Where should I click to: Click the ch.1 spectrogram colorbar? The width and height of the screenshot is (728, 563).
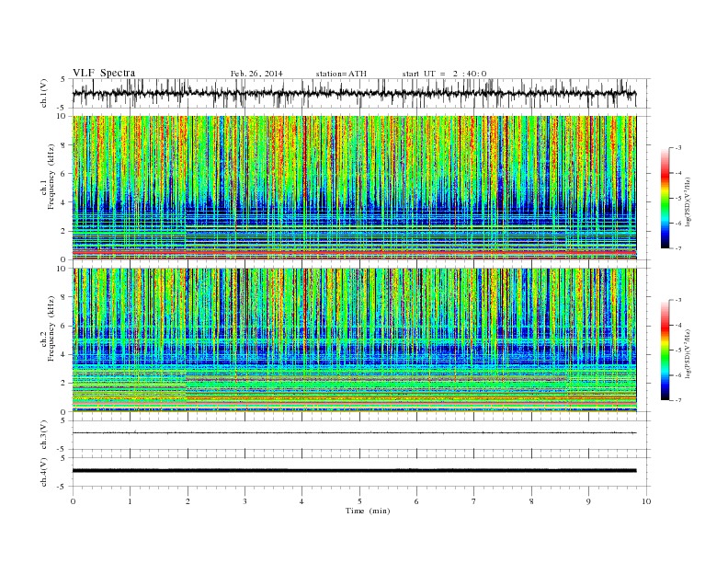[x=665, y=198]
